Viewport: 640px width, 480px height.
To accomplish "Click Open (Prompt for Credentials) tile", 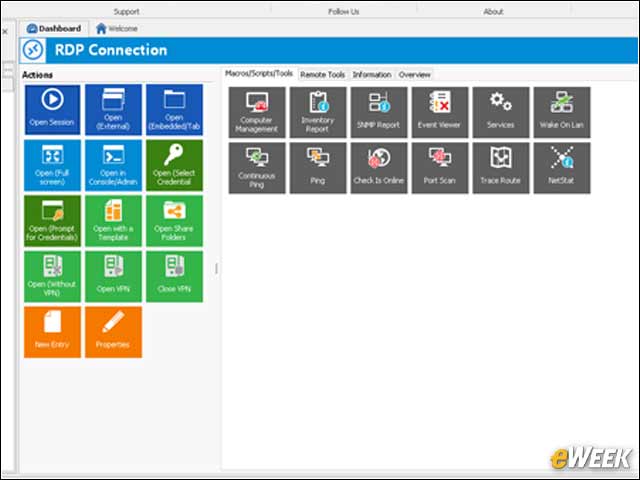I will click(52, 221).
